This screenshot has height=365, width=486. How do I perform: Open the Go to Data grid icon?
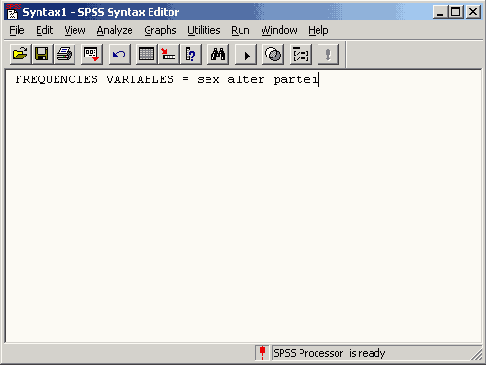pos(146,54)
